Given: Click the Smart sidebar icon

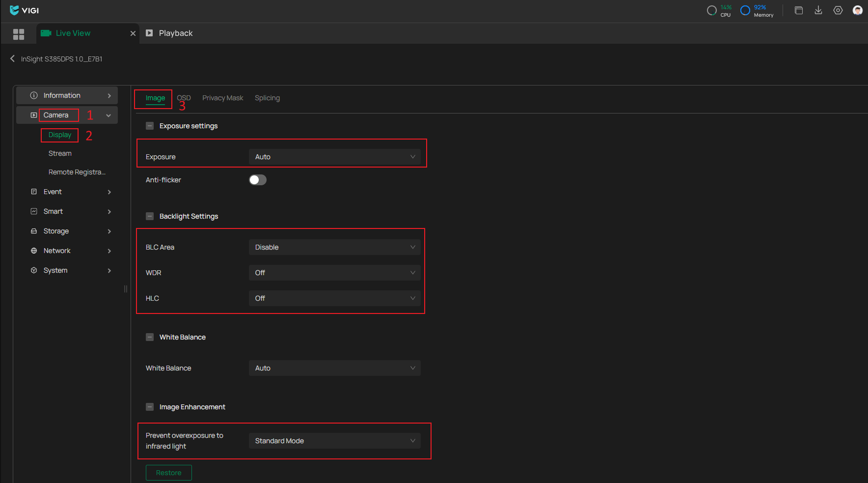Looking at the screenshot, I should click(x=34, y=211).
